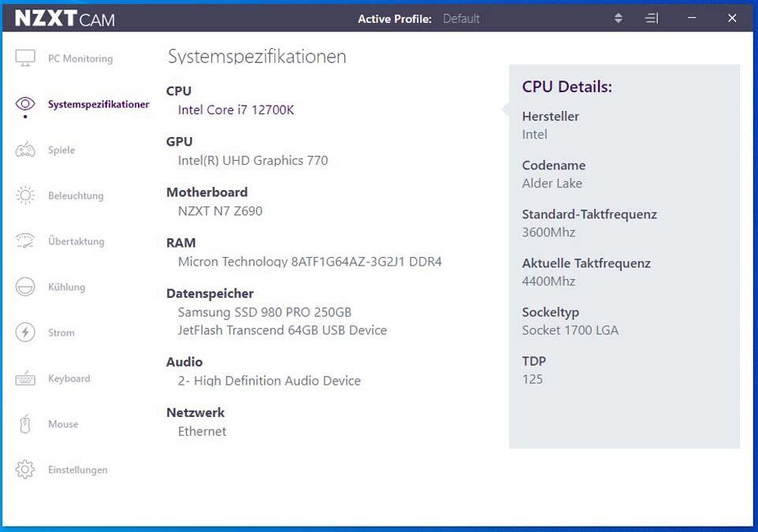Click the lightning bolt Strom icon

tap(25, 333)
